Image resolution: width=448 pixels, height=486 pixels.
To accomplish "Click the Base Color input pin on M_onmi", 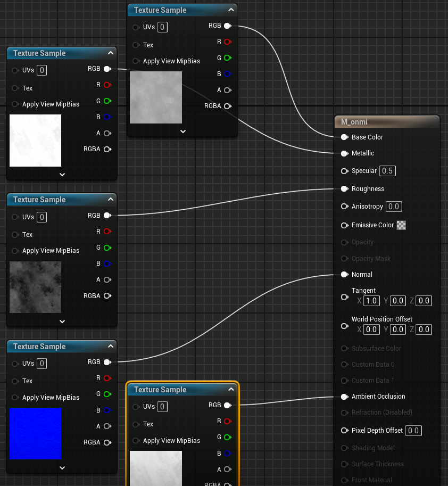I will click(344, 137).
